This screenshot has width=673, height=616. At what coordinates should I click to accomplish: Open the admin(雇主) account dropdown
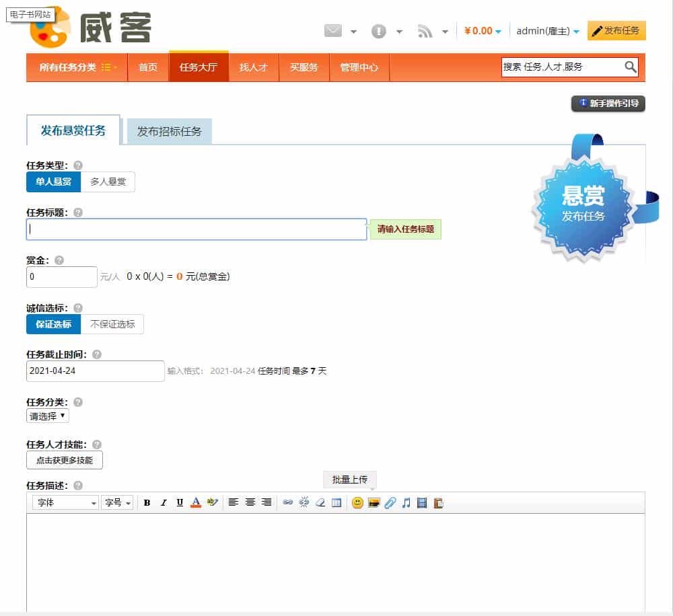(x=548, y=31)
